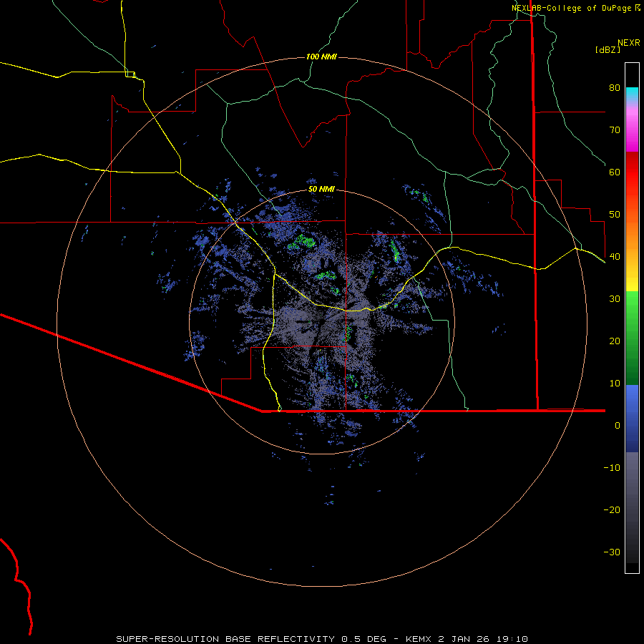Click the 80 value on the dBZ scale
The image size is (644, 644).
tap(615, 88)
